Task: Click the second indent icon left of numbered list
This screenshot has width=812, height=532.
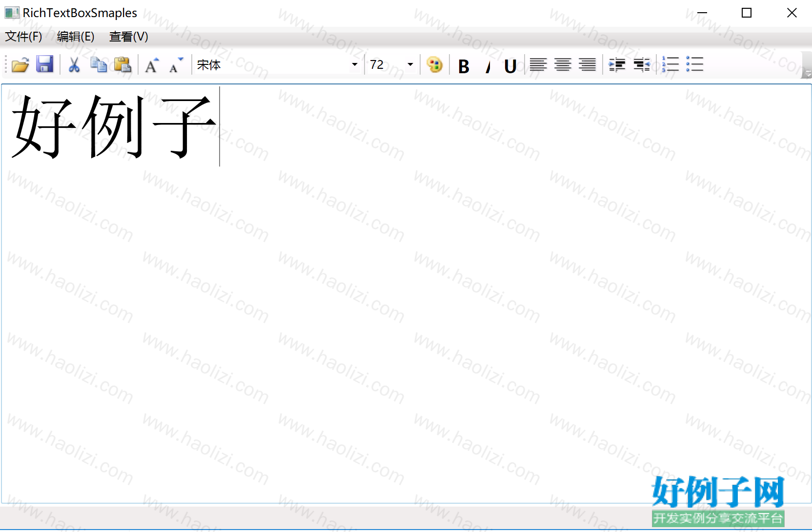Action: tap(642, 64)
